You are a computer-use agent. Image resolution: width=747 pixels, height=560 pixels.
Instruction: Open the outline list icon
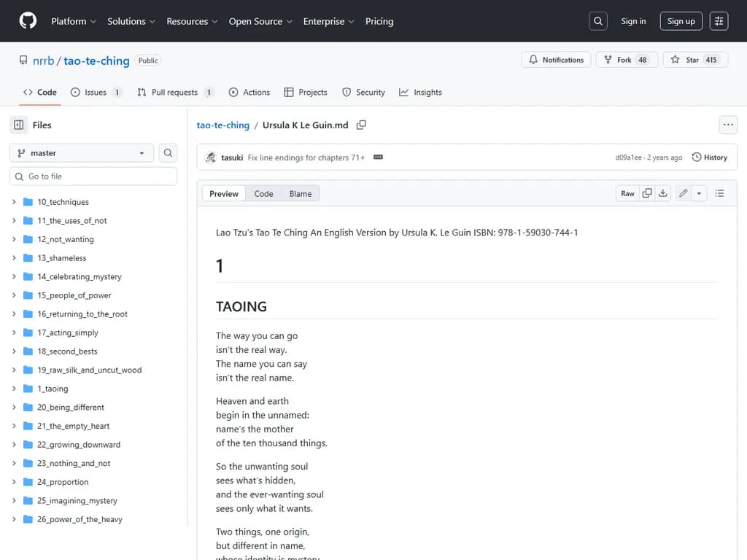click(x=719, y=193)
